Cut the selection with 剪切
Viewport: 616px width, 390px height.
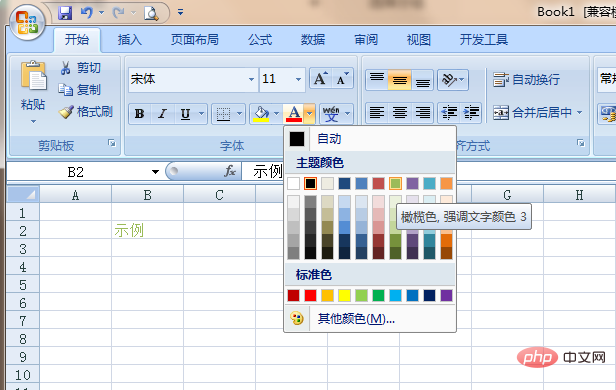[x=80, y=68]
